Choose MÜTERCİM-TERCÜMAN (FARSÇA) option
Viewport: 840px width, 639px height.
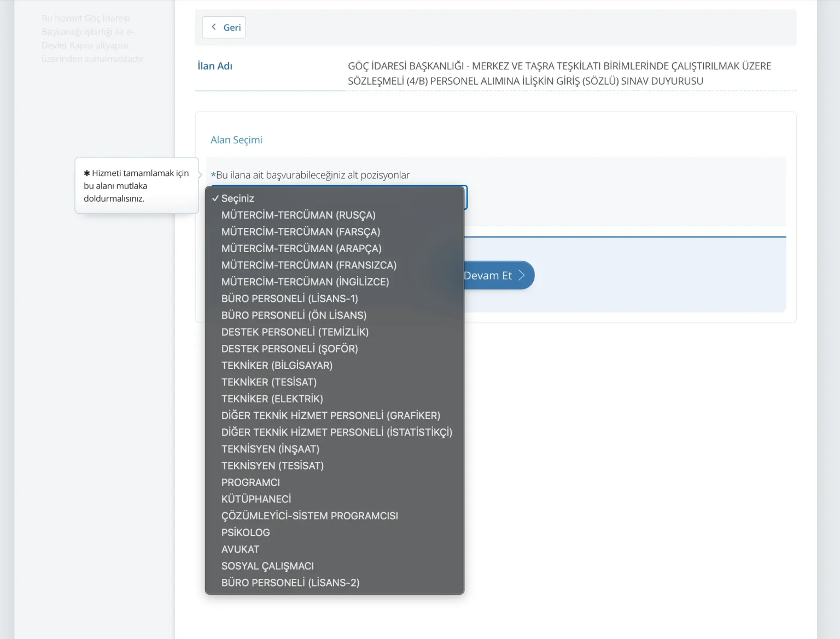pyautogui.click(x=300, y=232)
